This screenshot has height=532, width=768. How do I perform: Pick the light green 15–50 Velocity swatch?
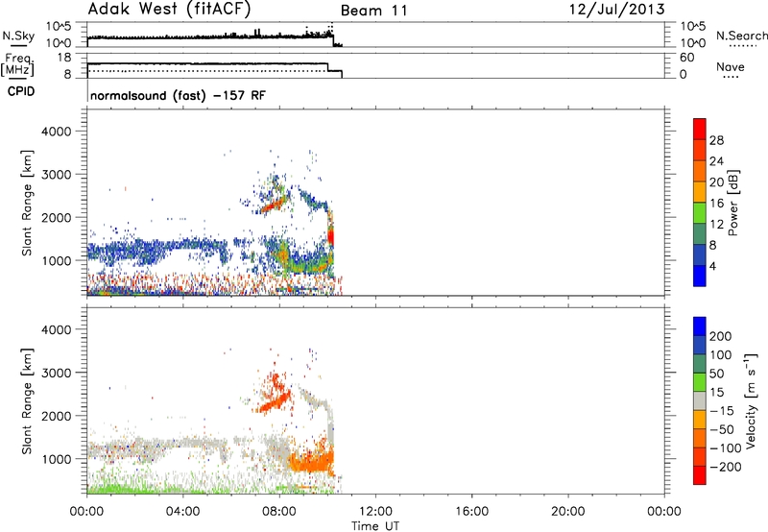tap(700, 382)
